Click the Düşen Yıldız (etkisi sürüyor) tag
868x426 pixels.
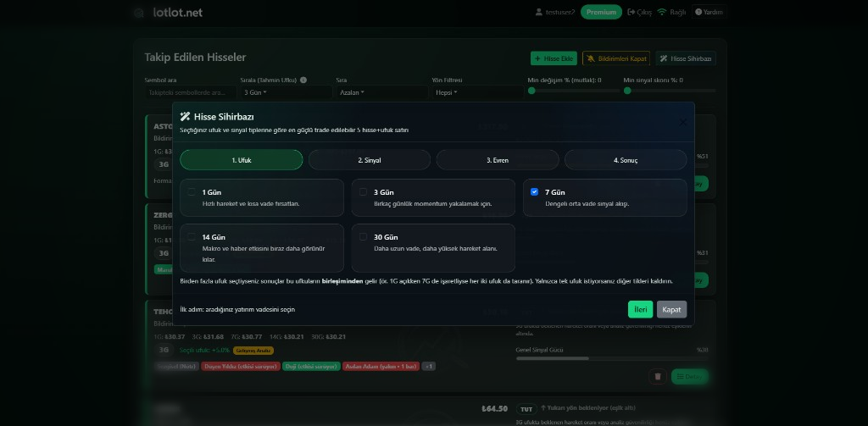240,366
